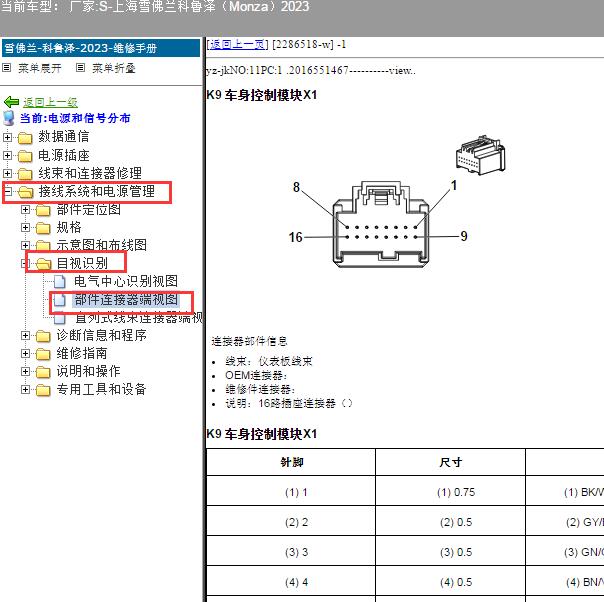
Task: Click the 诊断信息和程序 folder icon
Action: tap(43, 336)
